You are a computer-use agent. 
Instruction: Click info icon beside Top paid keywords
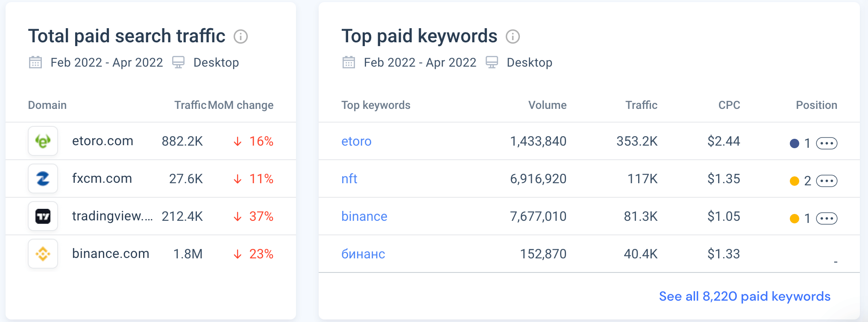point(513,37)
